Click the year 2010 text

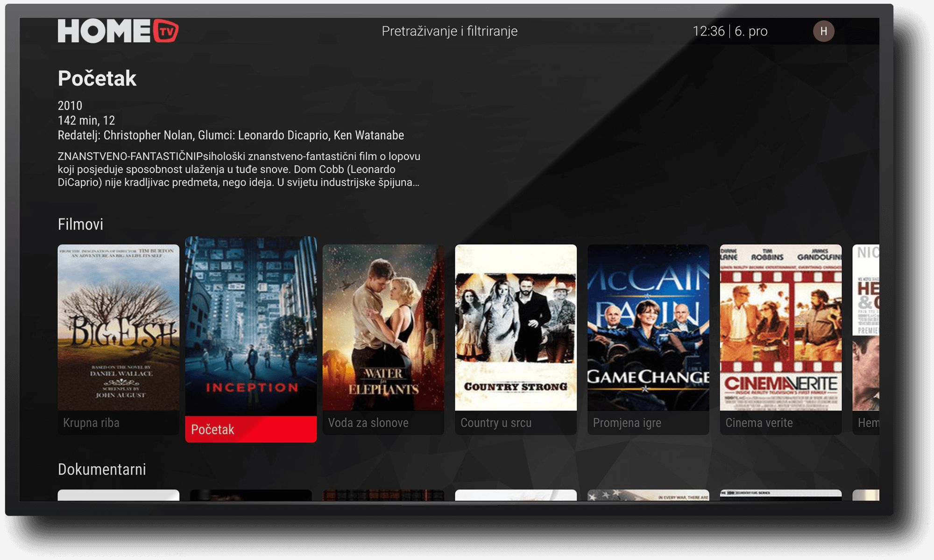70,106
